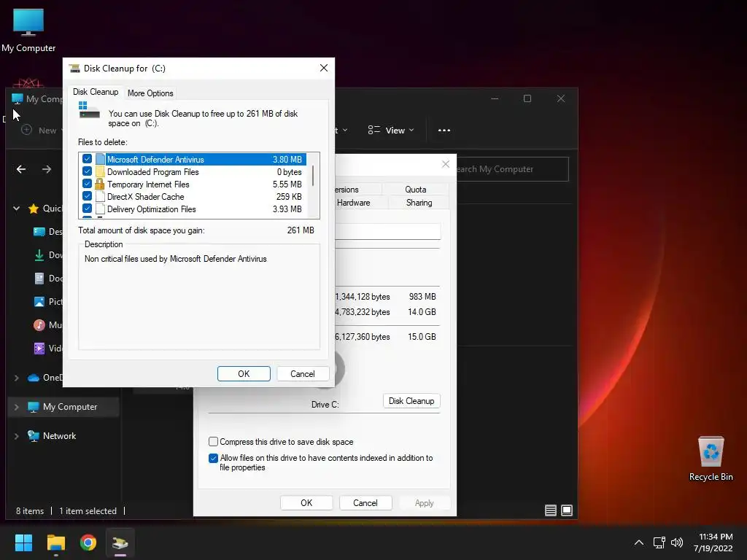Click Temporary Internet Files lock icon

[x=99, y=184]
